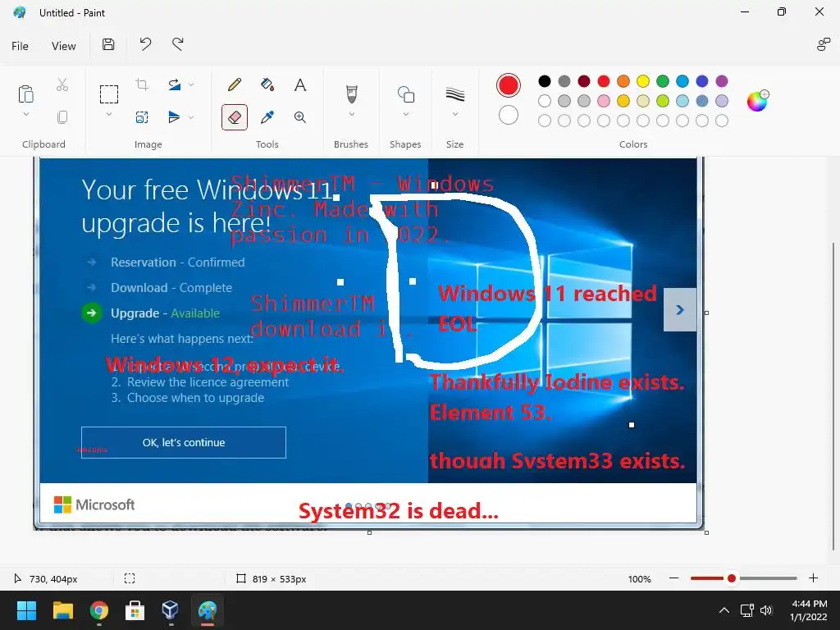Select the Pencil tool

click(235, 84)
